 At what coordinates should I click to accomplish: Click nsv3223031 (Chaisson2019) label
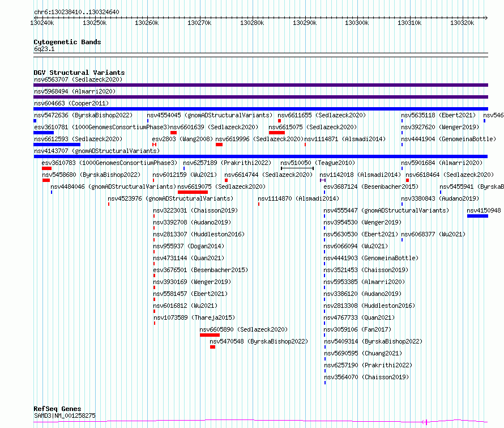click(x=195, y=210)
